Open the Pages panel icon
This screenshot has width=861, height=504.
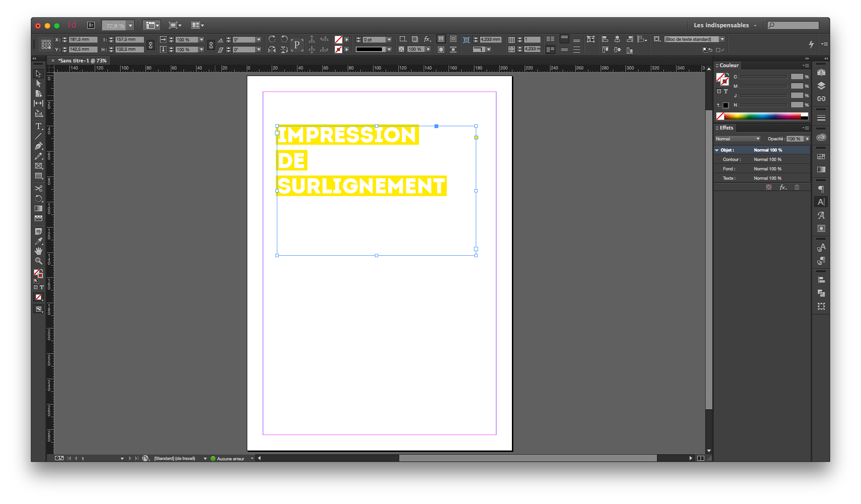[x=821, y=72]
